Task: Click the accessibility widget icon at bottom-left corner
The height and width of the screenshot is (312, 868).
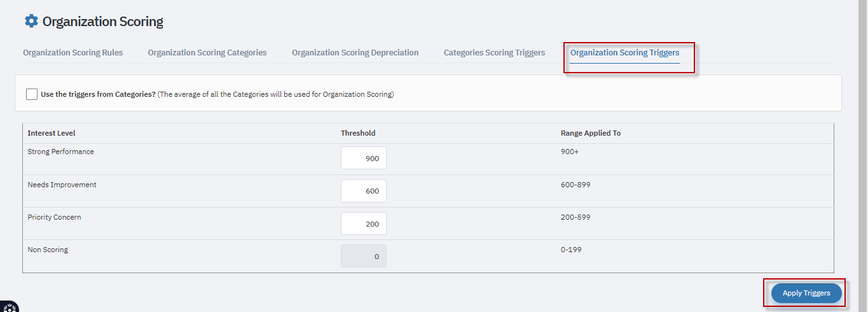Action: click(9, 307)
